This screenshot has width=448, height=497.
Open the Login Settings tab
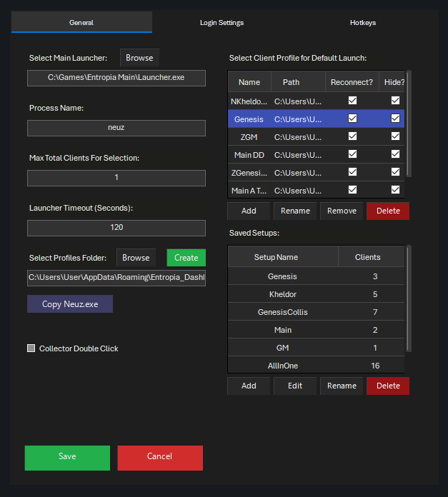coord(221,23)
